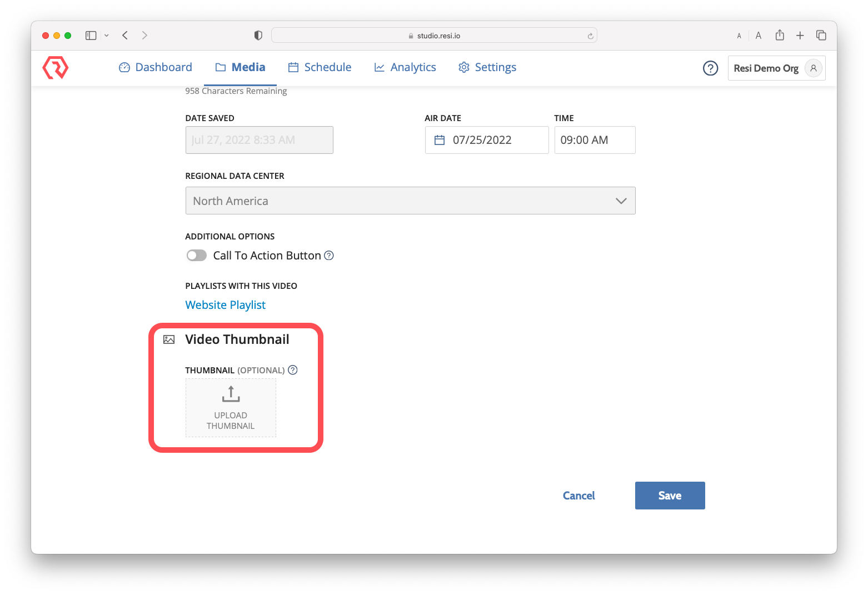Click the Playlists With This Video label

(241, 286)
